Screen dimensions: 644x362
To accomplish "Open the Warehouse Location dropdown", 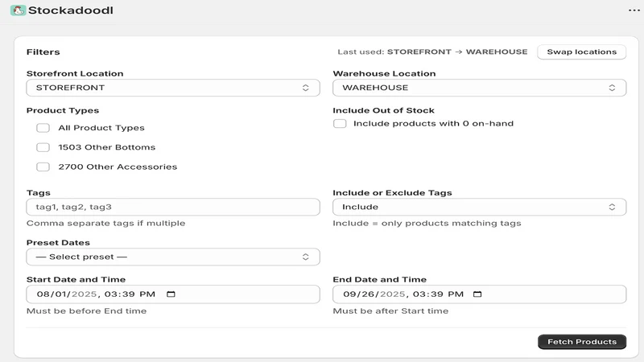I will pyautogui.click(x=479, y=88).
